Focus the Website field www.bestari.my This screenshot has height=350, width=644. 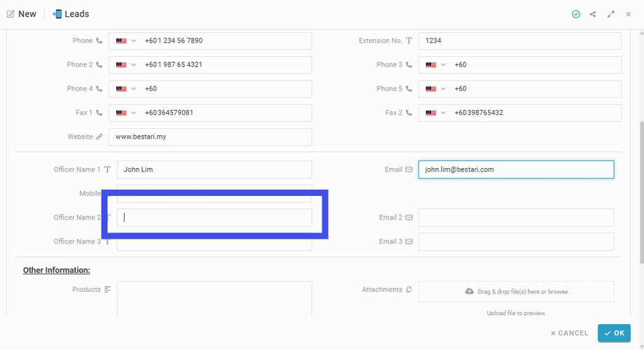click(210, 136)
